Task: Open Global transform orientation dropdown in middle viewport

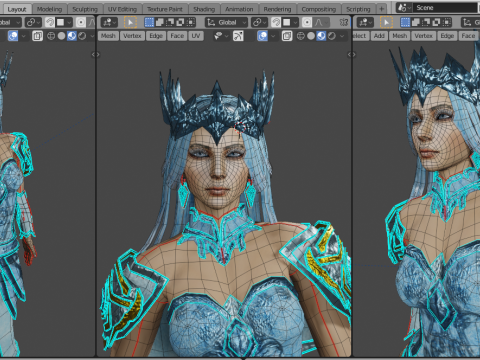Action: point(226,22)
